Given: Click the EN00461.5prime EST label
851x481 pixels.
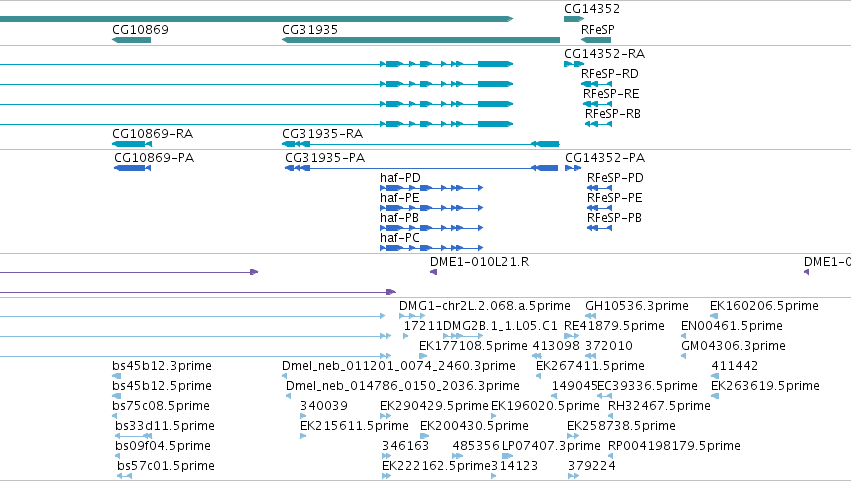Looking at the screenshot, I should click(x=732, y=326).
